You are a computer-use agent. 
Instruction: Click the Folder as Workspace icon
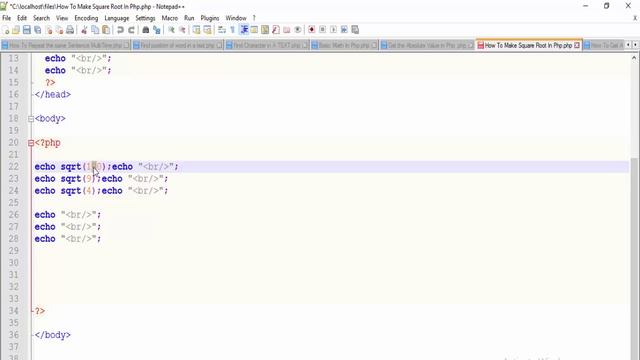point(287,30)
